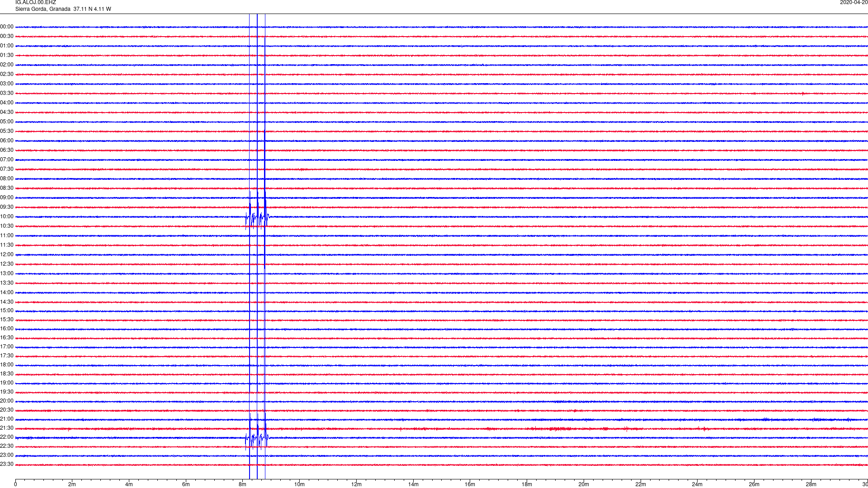Select the 06:30 trace time label
This screenshot has width=868, height=488.
[x=7, y=150]
